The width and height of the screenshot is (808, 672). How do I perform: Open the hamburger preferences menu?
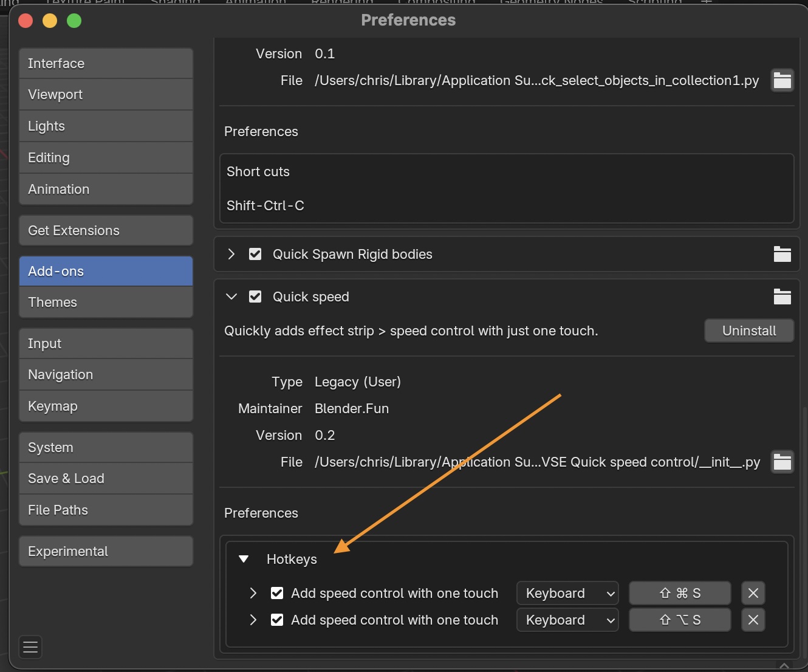tap(30, 647)
